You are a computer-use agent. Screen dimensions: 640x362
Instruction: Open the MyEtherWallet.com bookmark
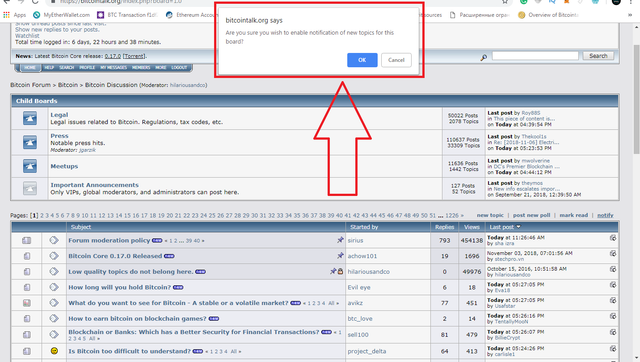(x=61, y=15)
